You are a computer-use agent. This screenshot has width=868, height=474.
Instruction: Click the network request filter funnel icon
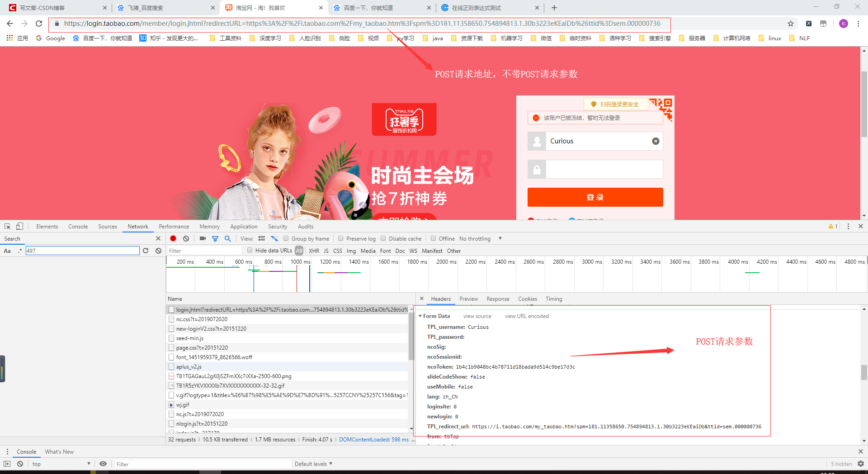coord(215,238)
